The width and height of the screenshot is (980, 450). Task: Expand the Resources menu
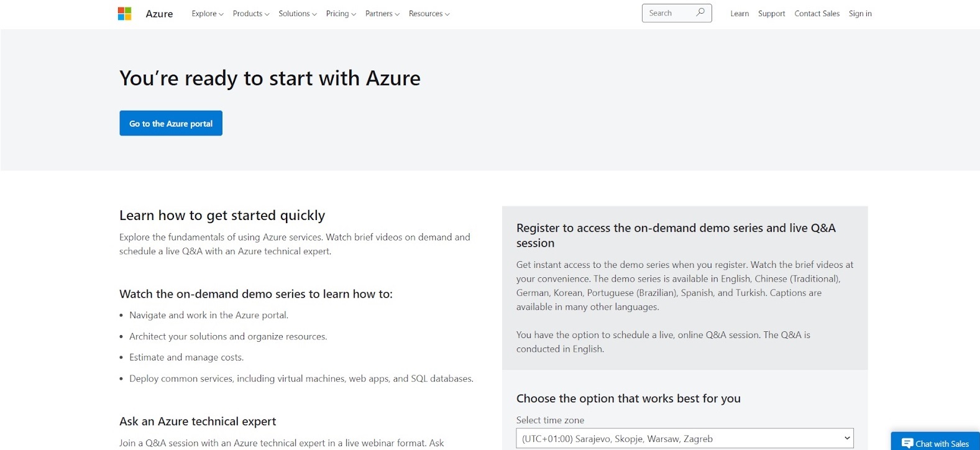click(429, 14)
